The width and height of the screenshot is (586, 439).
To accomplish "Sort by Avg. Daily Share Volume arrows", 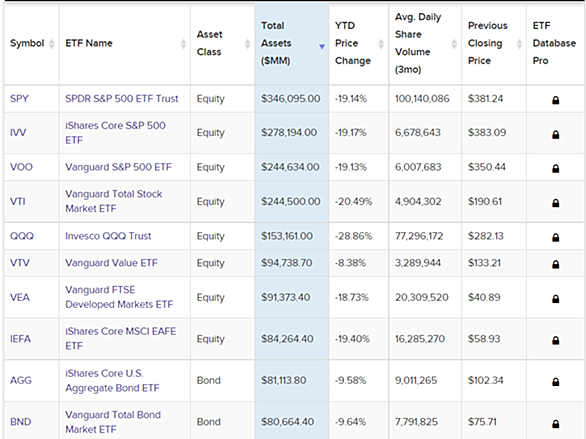I will tap(454, 44).
